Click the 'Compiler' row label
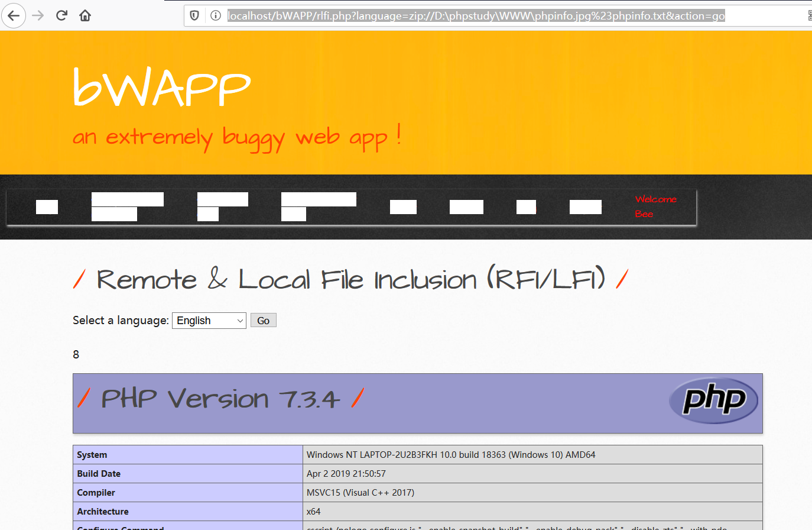The height and width of the screenshot is (530, 812). pyautogui.click(x=96, y=493)
